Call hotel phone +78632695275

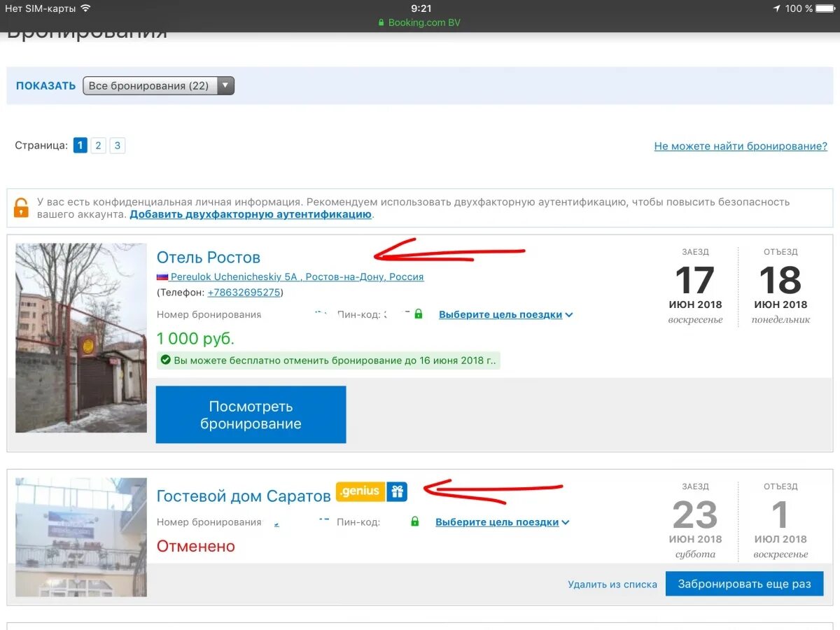tap(244, 293)
